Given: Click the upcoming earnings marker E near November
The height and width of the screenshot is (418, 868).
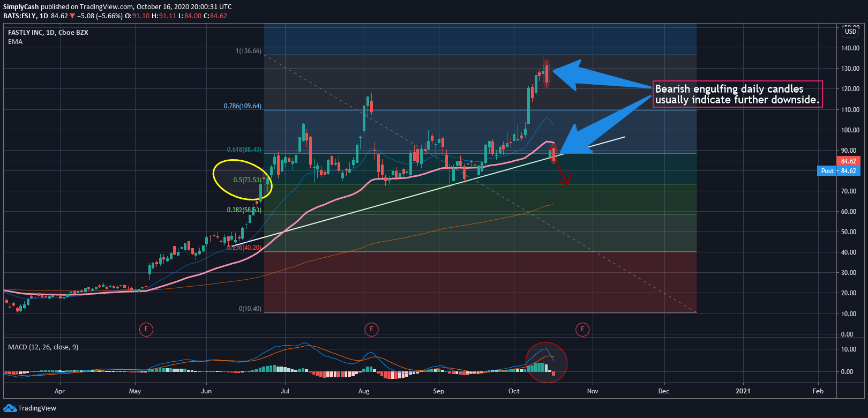Looking at the screenshot, I should coord(582,329).
